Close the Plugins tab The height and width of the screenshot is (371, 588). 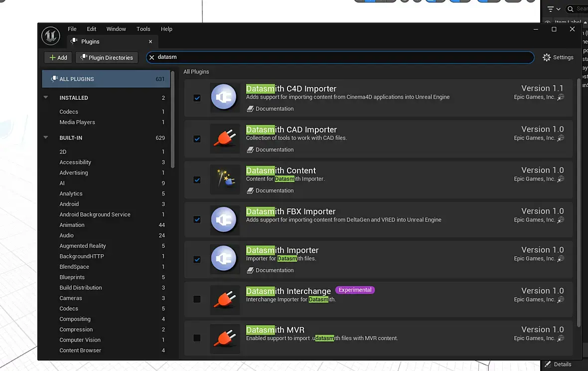[150, 42]
